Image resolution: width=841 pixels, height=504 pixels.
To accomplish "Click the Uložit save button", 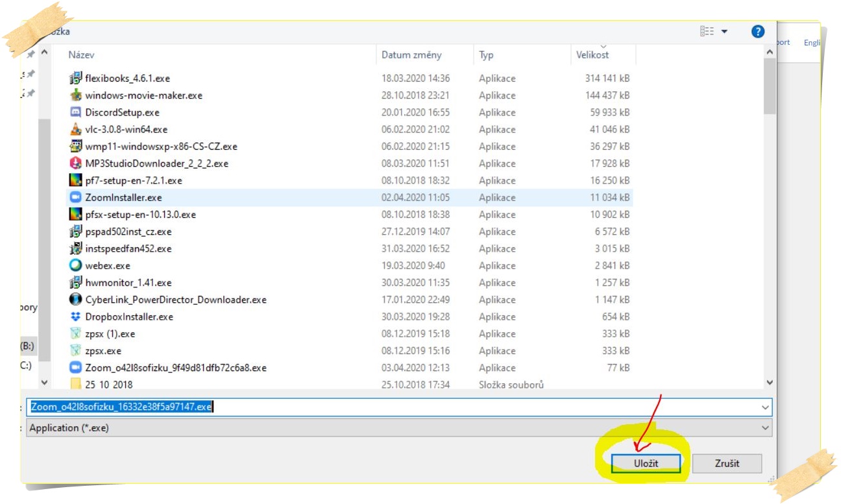I will click(x=646, y=463).
